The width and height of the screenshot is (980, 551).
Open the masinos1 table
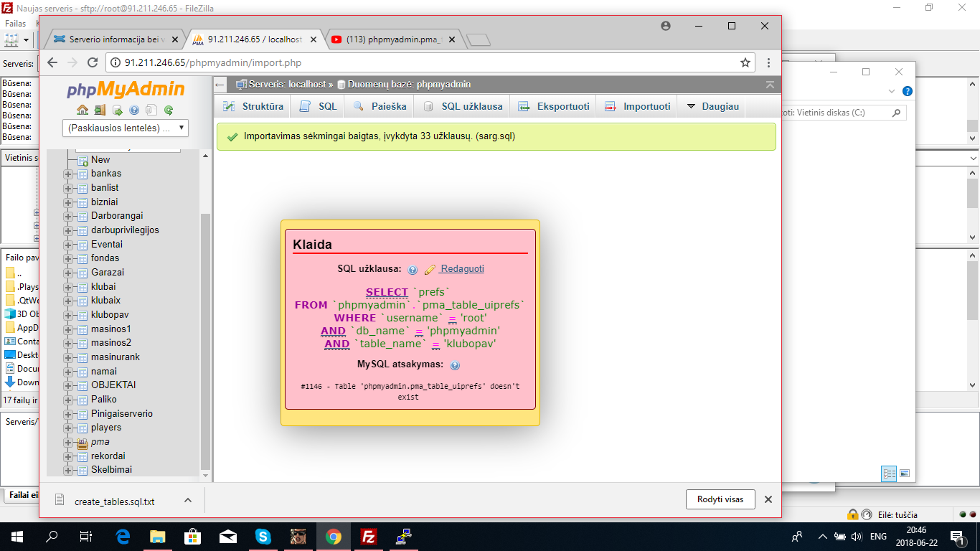tap(111, 329)
